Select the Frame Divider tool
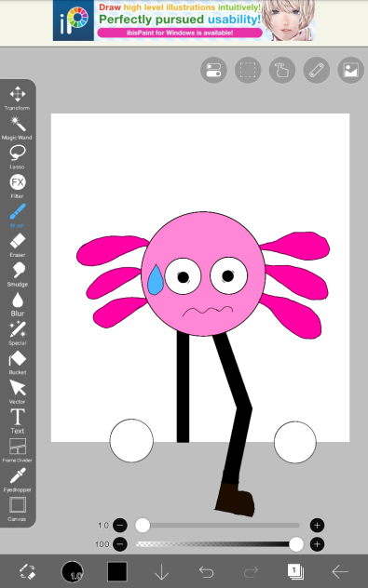Image resolution: width=368 pixels, height=588 pixels. click(x=18, y=450)
